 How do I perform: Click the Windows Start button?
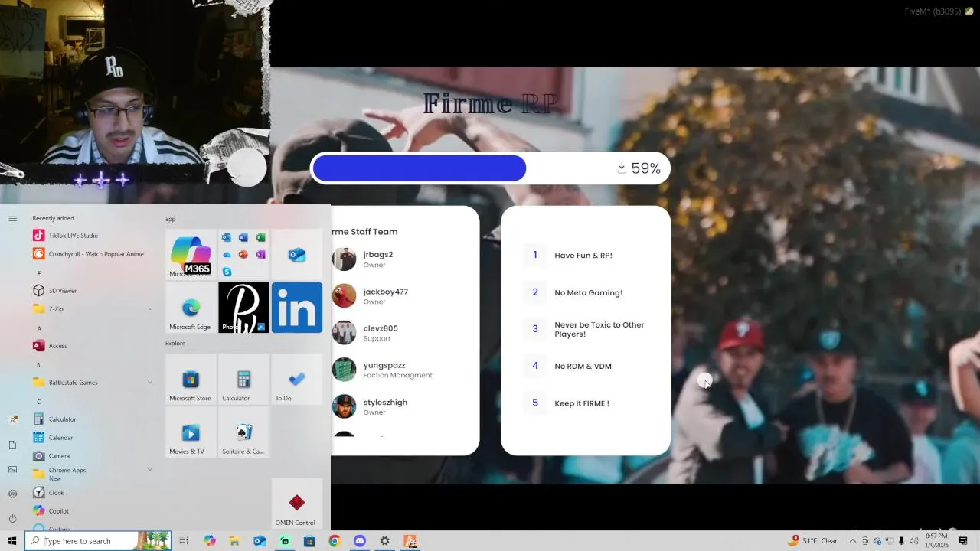tap(12, 541)
